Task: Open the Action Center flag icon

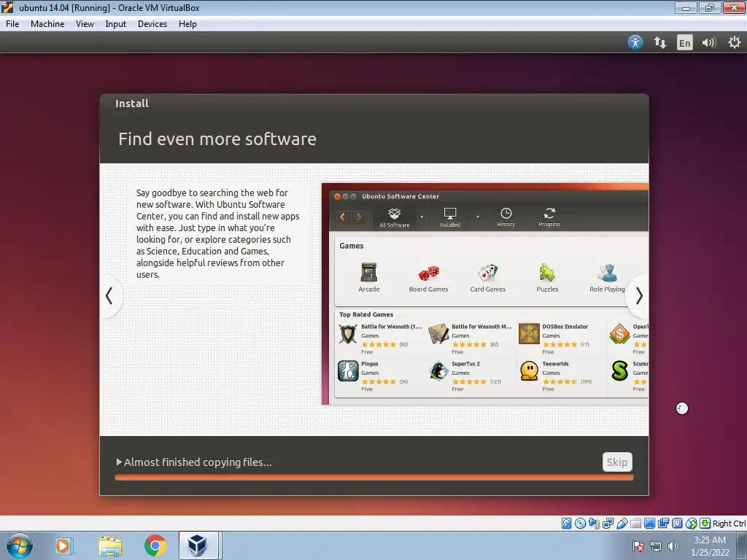Action: (638, 546)
